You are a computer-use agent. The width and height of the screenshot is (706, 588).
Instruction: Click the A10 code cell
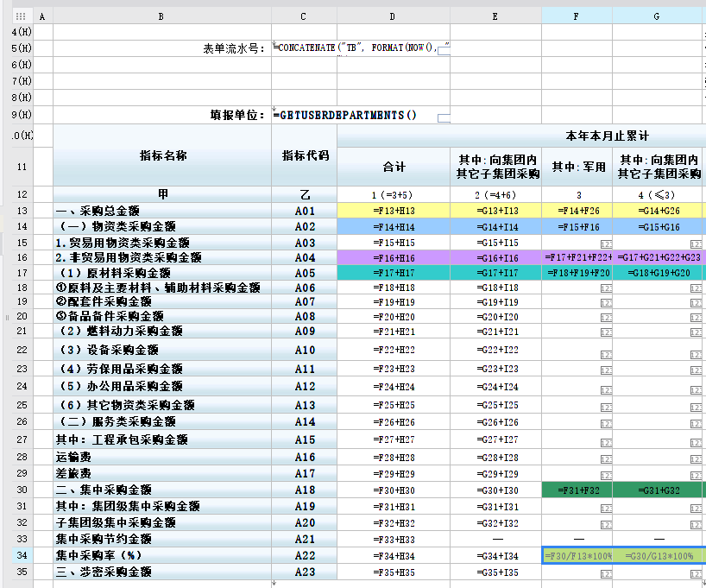[305, 350]
